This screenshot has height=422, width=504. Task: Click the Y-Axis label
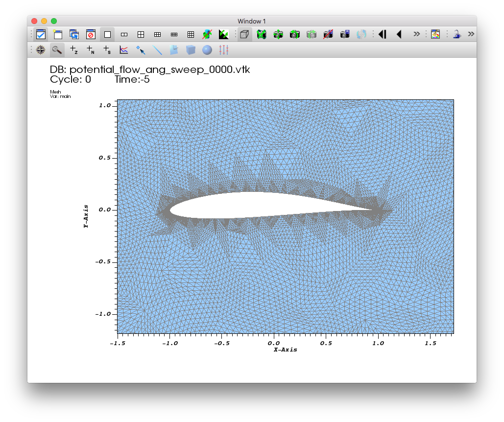86,216
